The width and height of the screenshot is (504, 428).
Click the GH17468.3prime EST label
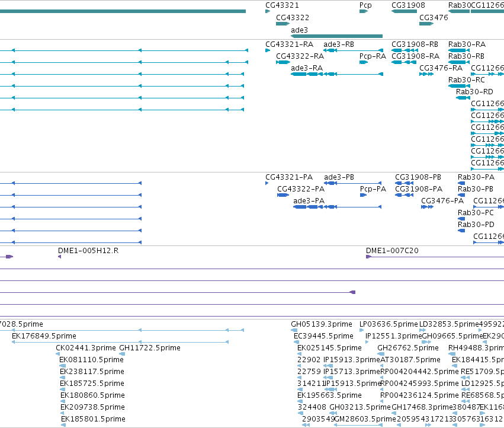pos(422,407)
